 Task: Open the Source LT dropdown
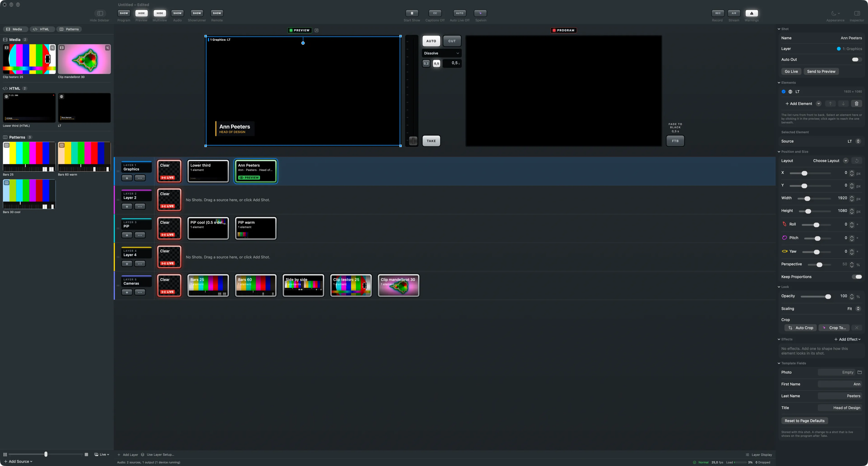[x=854, y=141]
